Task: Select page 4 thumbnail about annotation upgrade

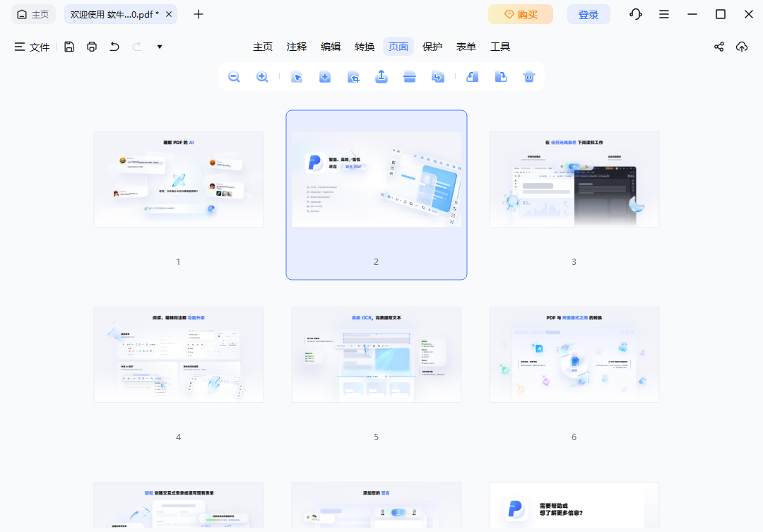Action: click(179, 355)
